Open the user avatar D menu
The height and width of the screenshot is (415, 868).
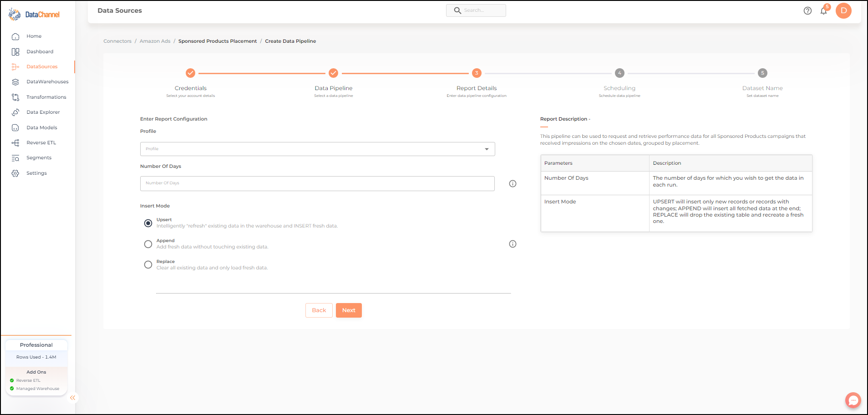[843, 10]
